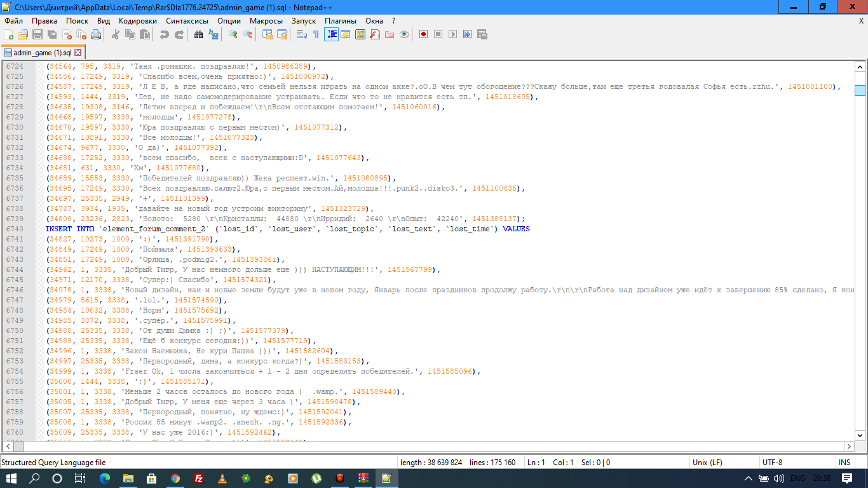Open the Replace tool in toolbar
This screenshot has height=488, width=868.
point(214,34)
